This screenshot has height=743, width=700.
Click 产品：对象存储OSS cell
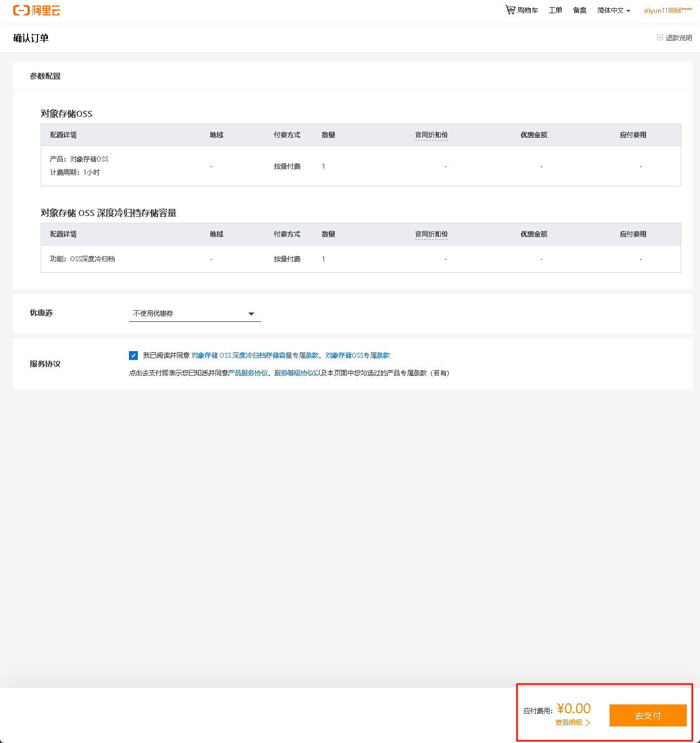(x=79, y=159)
